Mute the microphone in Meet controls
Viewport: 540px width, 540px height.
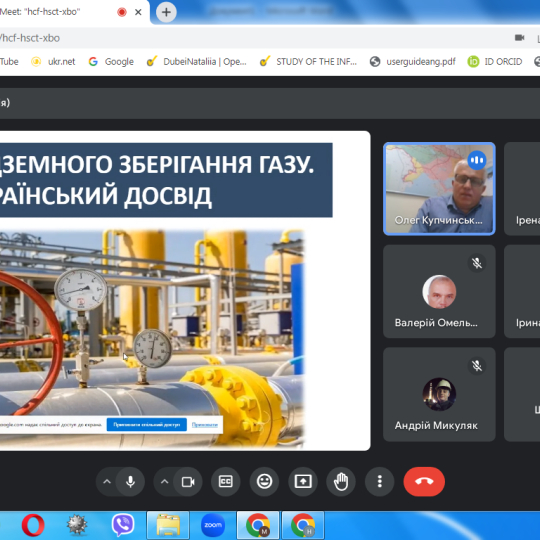click(x=130, y=481)
